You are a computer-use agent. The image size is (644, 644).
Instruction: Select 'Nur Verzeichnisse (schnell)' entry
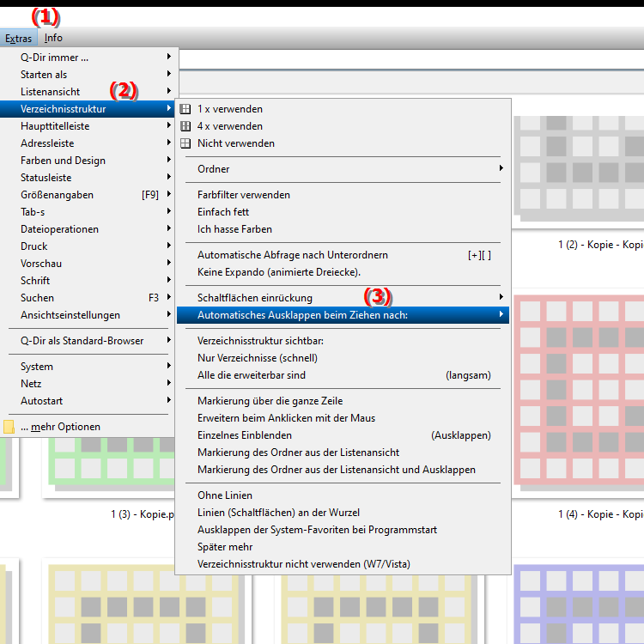click(x=257, y=358)
